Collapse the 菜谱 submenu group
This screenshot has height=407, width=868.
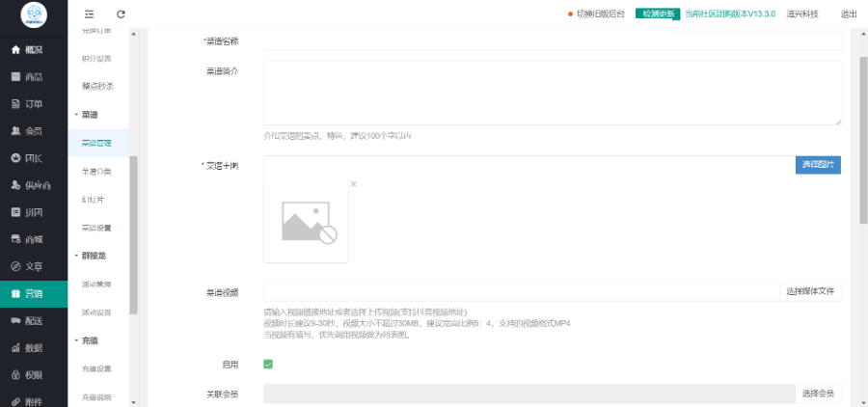[x=88, y=114]
